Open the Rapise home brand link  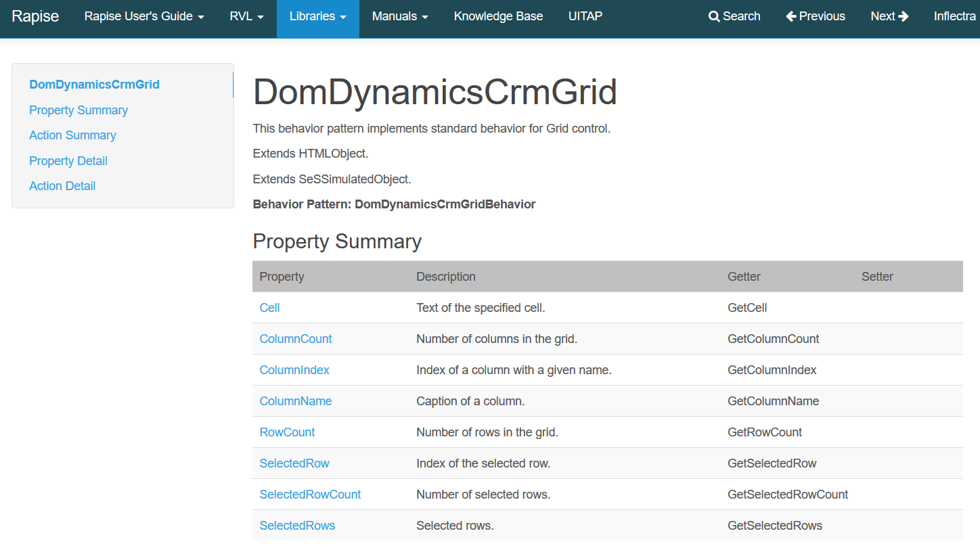click(x=35, y=17)
